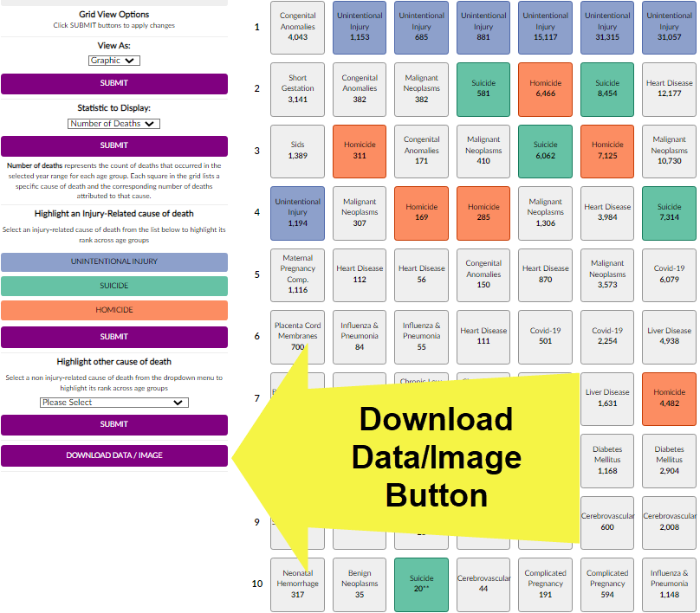Select the orange Homicide 6,466 cell
700x613 pixels.
545,89
